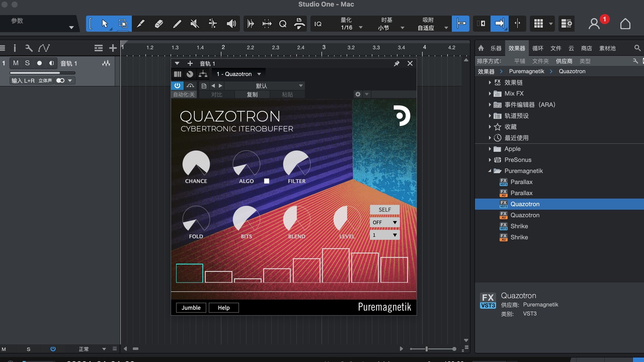Select the teal-highlighted first sequencer step

pos(190,273)
